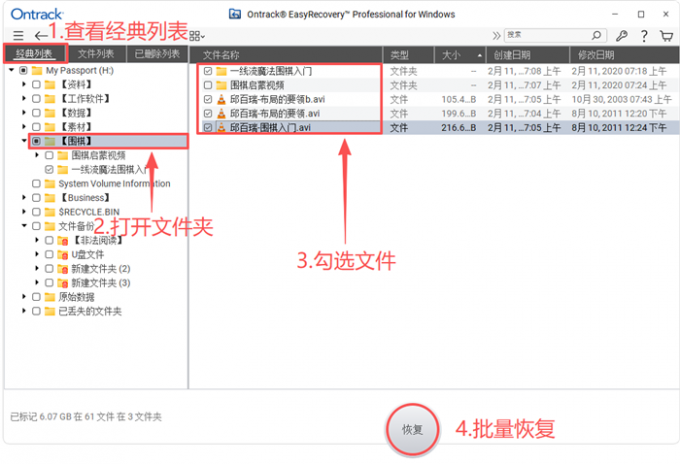
Task: Uncheck 邱百瑞-围棋入门.avi checkbox
Action: [208, 127]
